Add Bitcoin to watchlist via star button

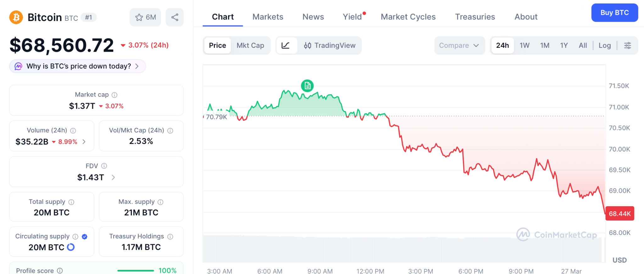(145, 17)
